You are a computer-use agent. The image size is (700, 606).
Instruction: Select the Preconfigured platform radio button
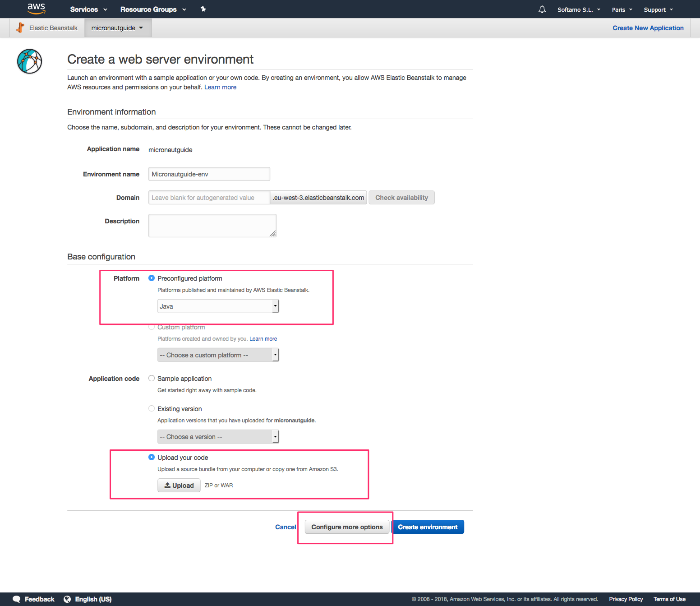click(152, 278)
